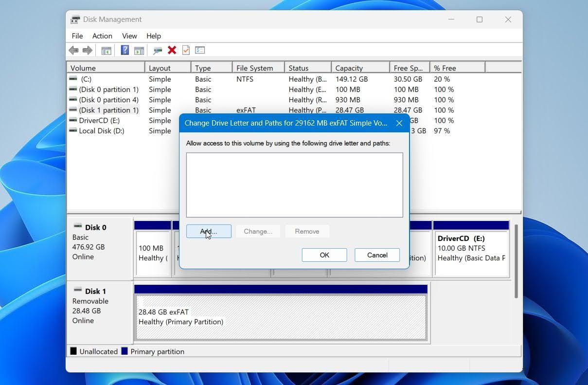Sort by the File System column header
588x385 pixels.
tap(258, 68)
